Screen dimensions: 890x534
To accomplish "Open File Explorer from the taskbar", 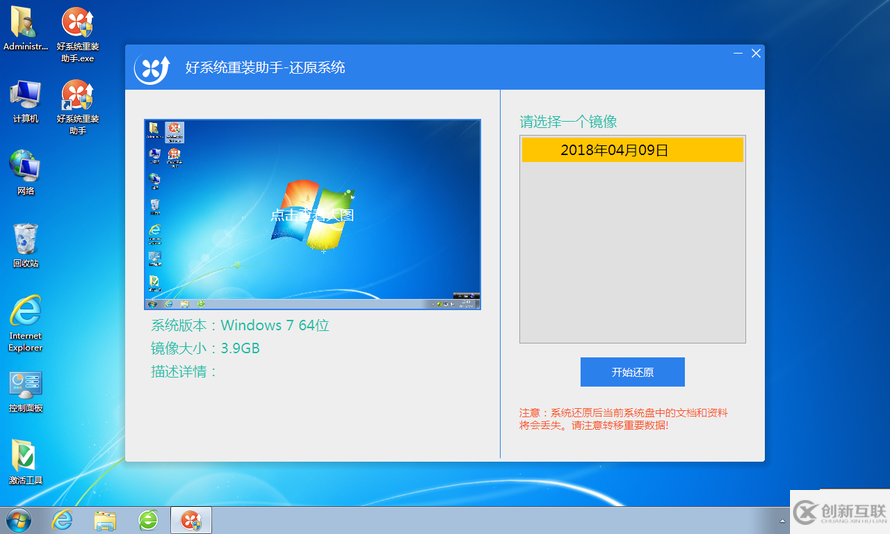I will tap(105, 520).
